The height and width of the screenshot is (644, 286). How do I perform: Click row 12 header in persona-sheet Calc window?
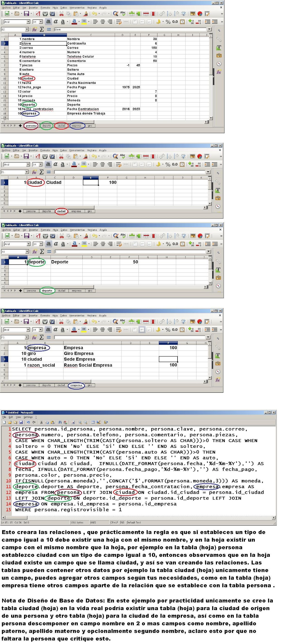tap(4, 87)
